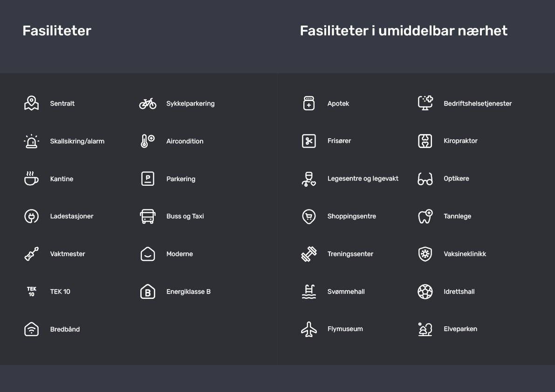
Task: Click the 'Parkering' label
Action: tap(181, 179)
